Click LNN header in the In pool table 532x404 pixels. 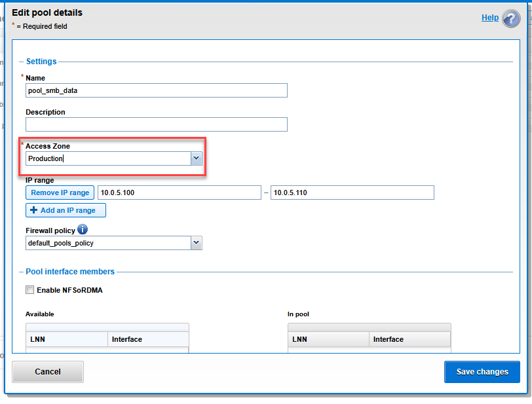pyautogui.click(x=328, y=339)
